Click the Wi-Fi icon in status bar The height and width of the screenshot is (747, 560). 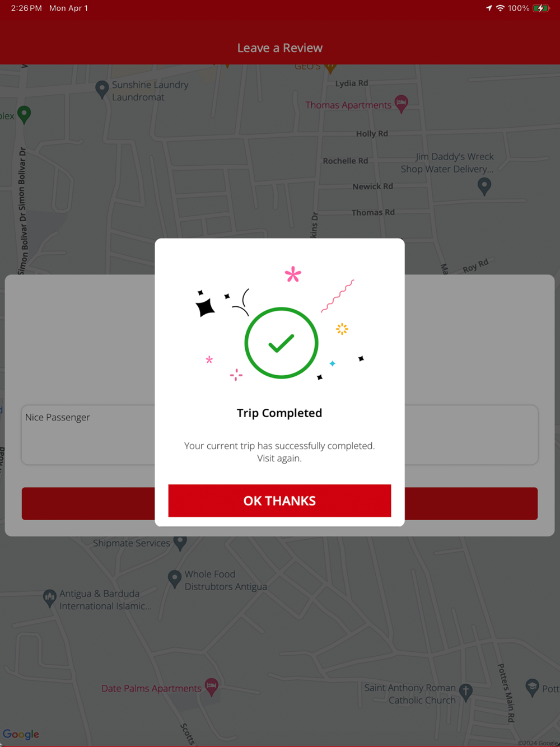coord(500,8)
